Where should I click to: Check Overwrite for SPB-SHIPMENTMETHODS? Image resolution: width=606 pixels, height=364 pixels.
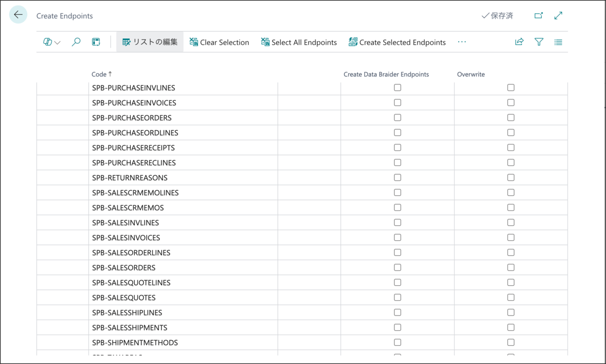511,342
